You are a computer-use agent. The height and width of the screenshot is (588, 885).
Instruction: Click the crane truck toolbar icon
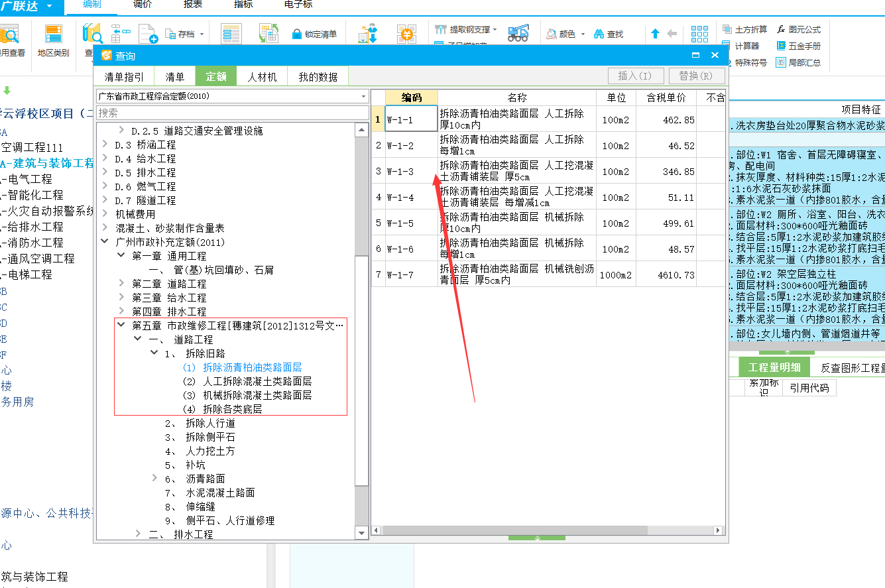click(x=518, y=33)
